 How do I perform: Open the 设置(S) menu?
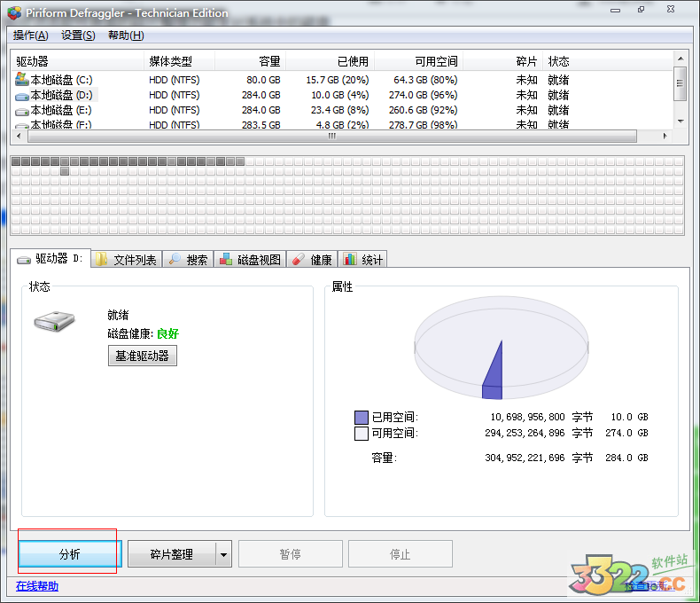tap(78, 35)
